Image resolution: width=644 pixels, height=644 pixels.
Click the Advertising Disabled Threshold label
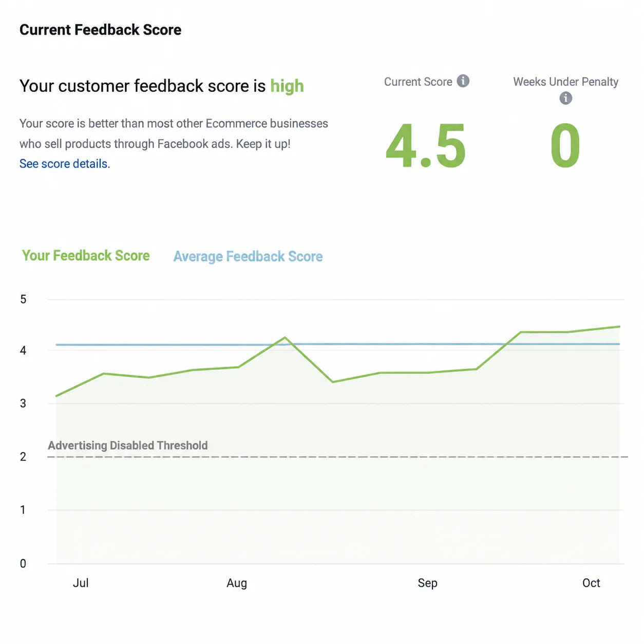[x=128, y=445]
